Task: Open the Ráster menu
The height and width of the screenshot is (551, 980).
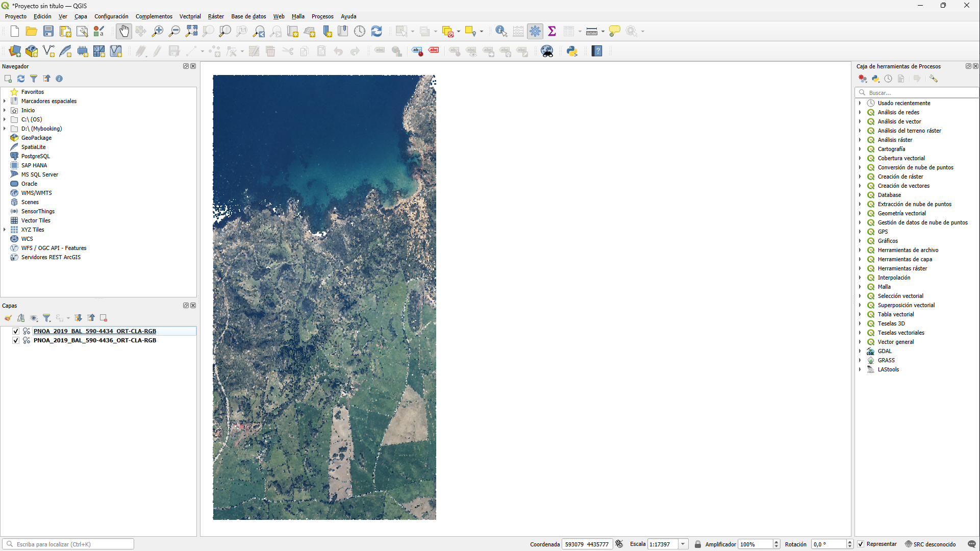Action: pos(216,16)
